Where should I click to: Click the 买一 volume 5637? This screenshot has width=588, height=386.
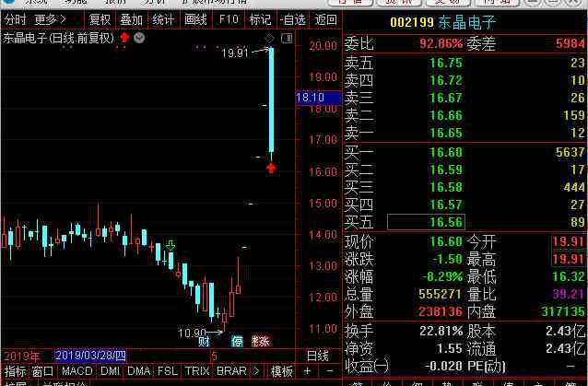click(570, 152)
